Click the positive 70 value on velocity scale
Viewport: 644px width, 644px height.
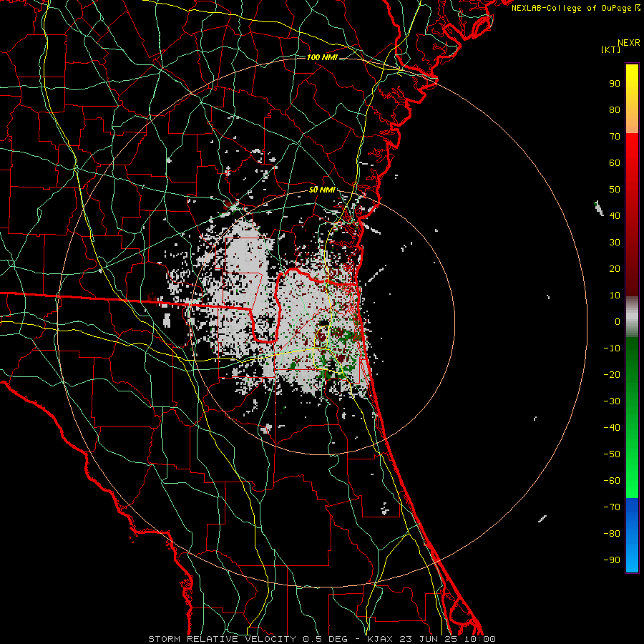coord(615,137)
